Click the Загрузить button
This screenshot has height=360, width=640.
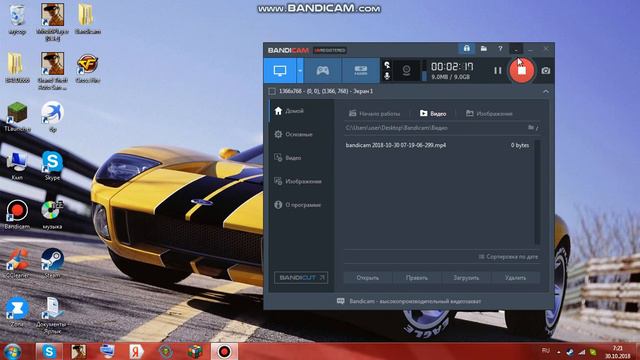tap(466, 278)
